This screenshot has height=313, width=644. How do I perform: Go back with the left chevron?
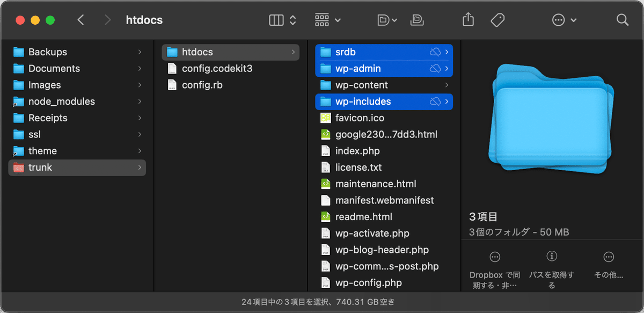[80, 20]
